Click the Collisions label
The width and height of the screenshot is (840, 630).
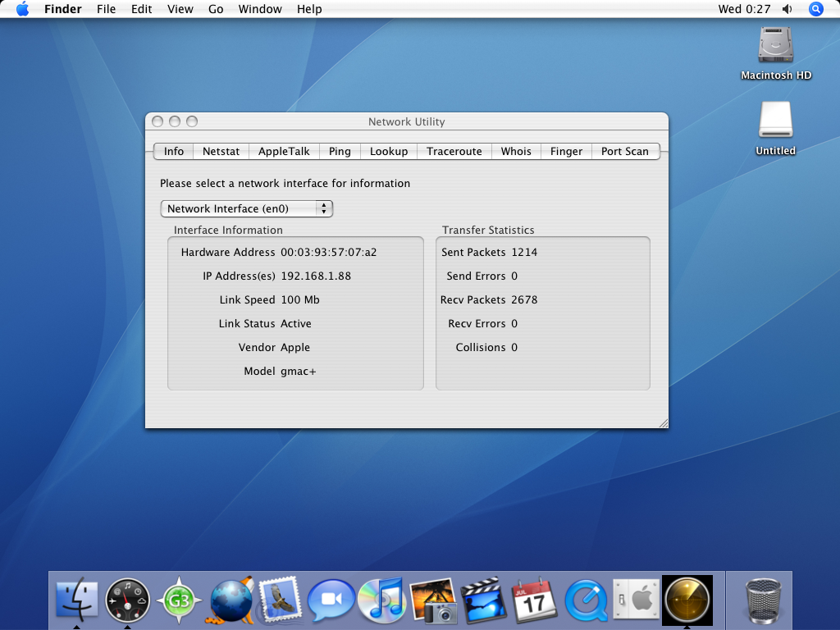pos(481,348)
